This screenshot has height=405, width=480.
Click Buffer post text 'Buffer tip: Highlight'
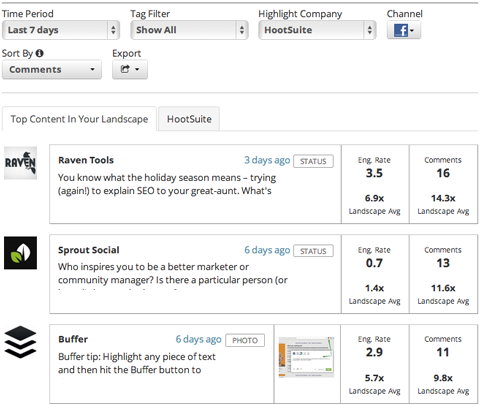click(x=137, y=363)
